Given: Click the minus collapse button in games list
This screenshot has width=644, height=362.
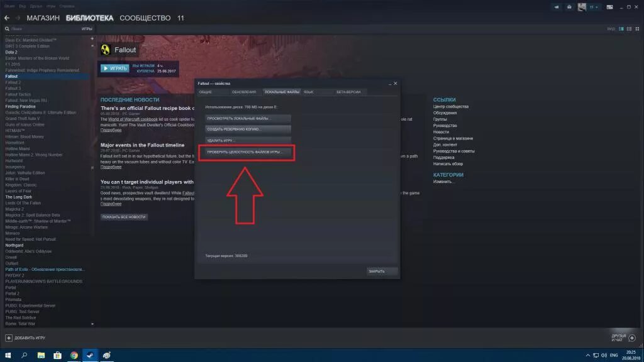Looking at the screenshot, I should (92, 45).
